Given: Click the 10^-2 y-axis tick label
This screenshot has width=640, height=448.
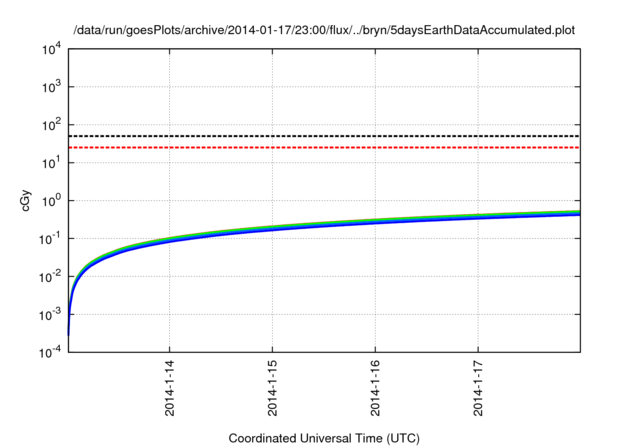Looking at the screenshot, I should click(50, 277).
